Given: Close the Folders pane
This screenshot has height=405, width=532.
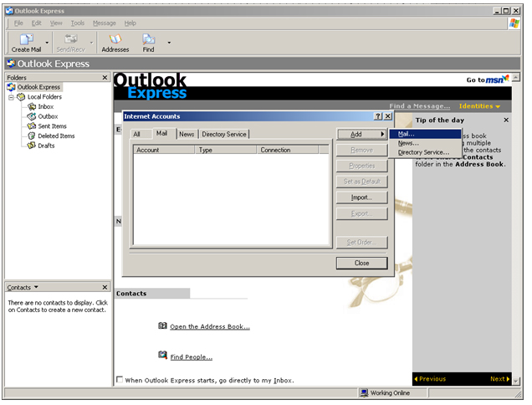Looking at the screenshot, I should (x=105, y=78).
